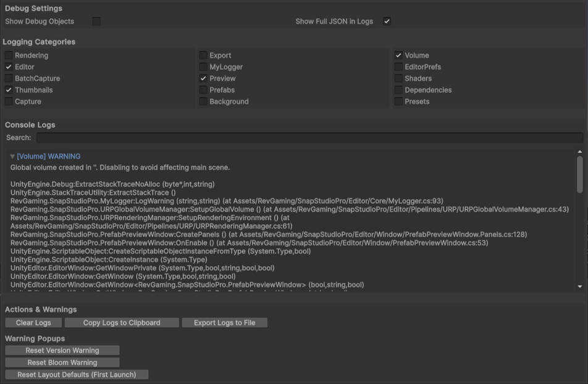
Task: Click the console log scroll down arrow
Action: [x=579, y=286]
